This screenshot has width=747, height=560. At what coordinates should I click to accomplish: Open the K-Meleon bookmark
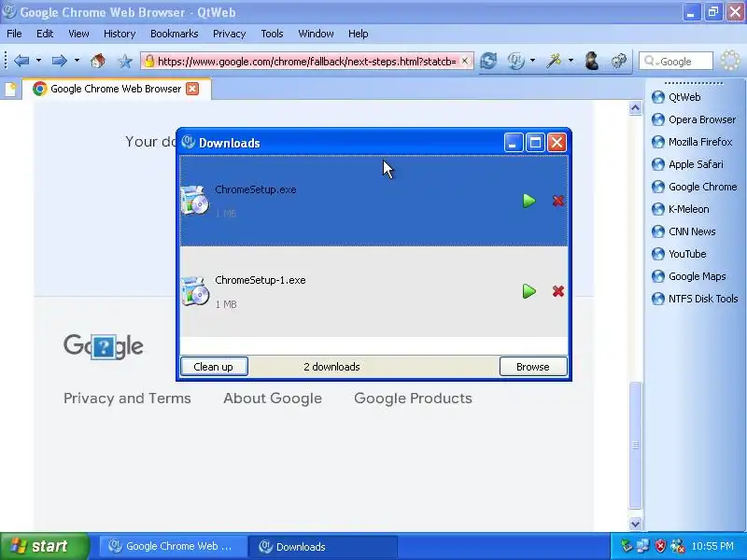(681, 209)
